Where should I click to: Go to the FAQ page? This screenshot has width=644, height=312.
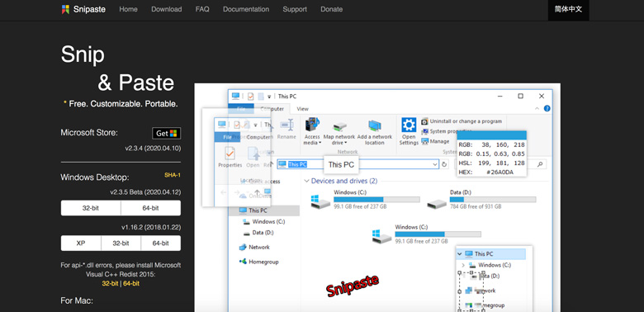click(202, 9)
